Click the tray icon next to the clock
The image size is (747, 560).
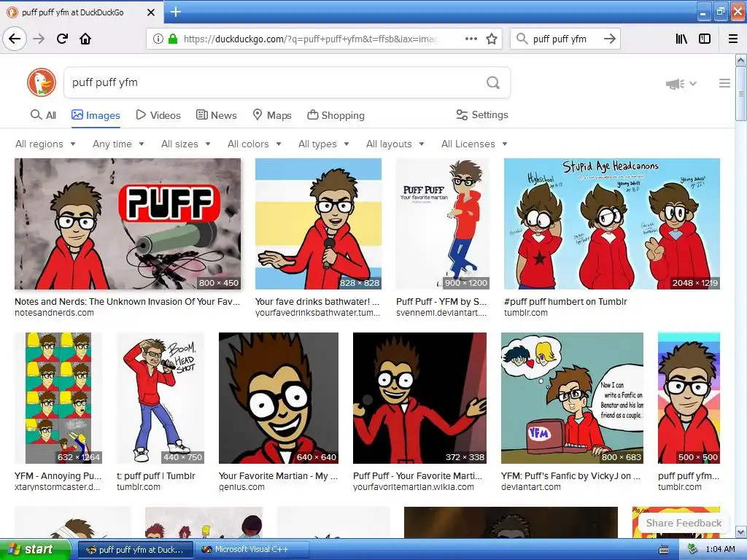pos(693,550)
